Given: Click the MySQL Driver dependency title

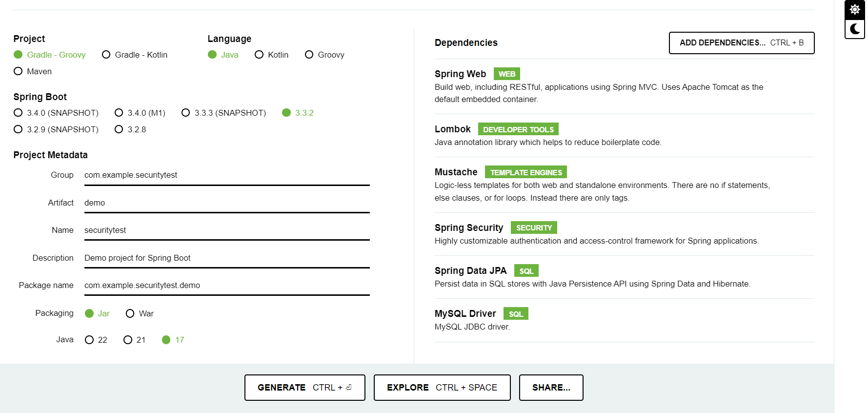Looking at the screenshot, I should 465,313.
